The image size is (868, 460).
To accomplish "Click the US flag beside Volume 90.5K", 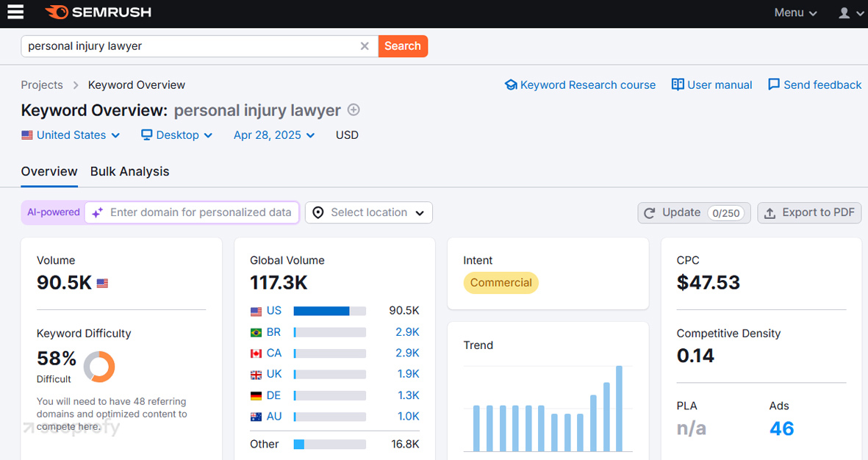I will click(102, 284).
